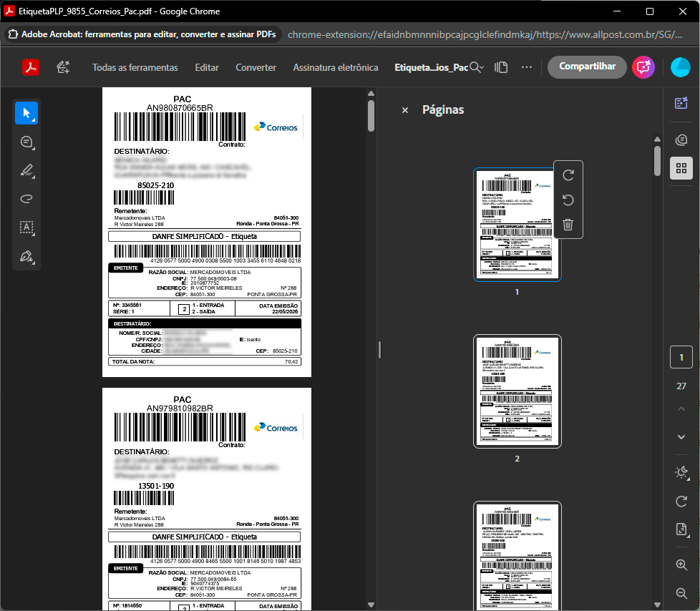The height and width of the screenshot is (611, 700).
Task: Open AI assistant panel in right rail
Action: tap(681, 104)
